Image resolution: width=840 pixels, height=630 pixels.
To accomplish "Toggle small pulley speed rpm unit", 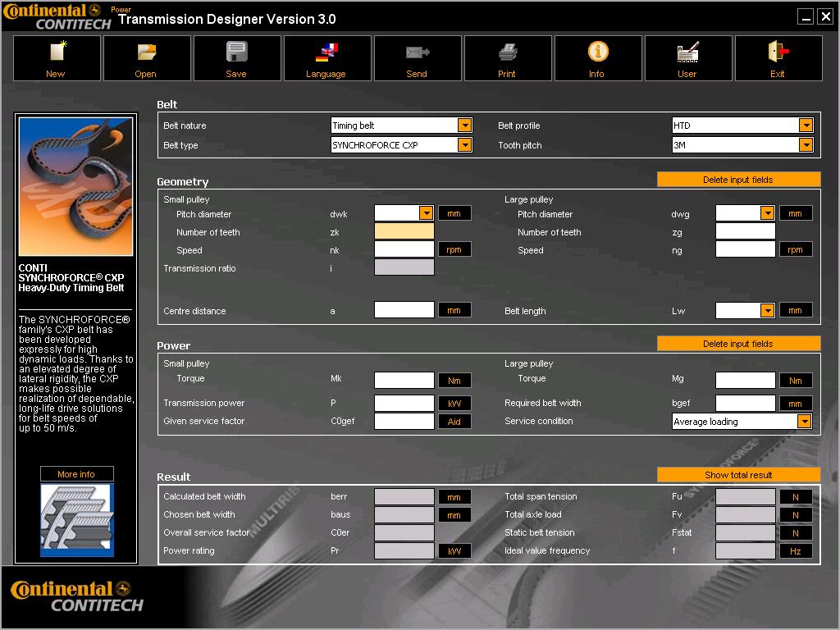I will coord(454,249).
